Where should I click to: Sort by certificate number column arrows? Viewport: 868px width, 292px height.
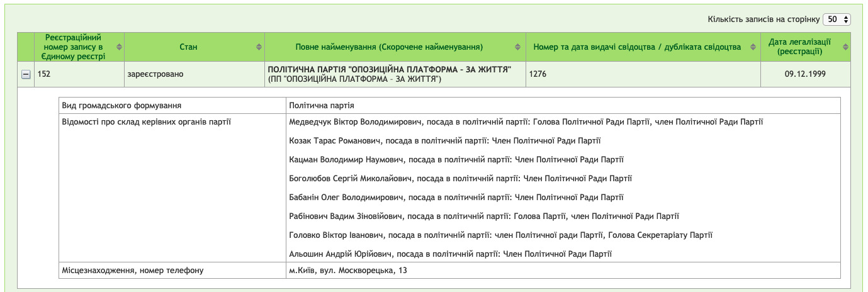(x=754, y=47)
